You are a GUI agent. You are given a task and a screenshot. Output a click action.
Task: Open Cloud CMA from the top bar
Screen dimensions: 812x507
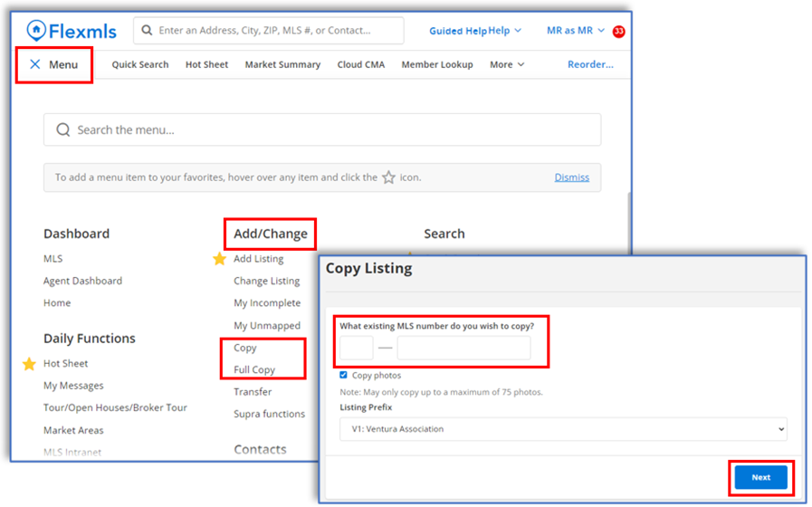tap(361, 65)
